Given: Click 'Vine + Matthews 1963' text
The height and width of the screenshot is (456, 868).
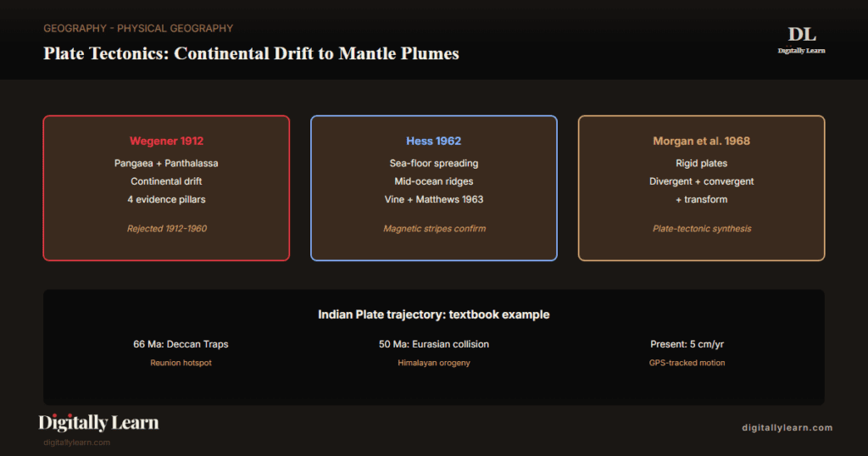Looking at the screenshot, I should tap(434, 199).
